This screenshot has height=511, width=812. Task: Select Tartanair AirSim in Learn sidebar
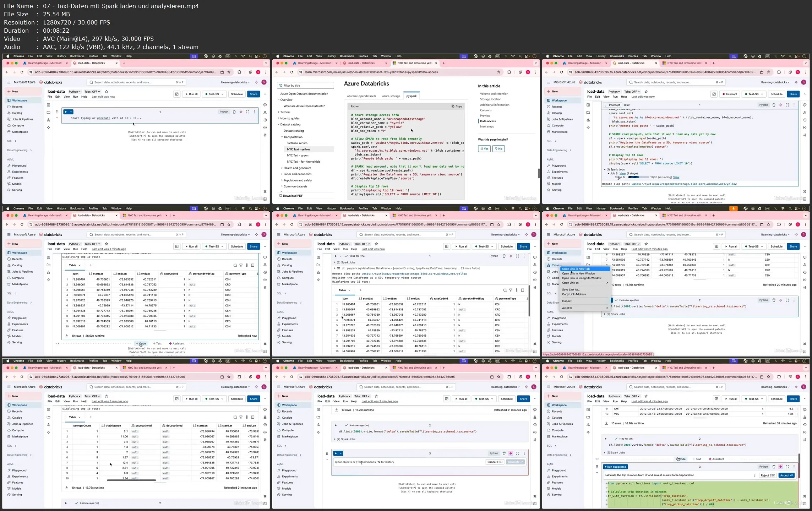(297, 143)
